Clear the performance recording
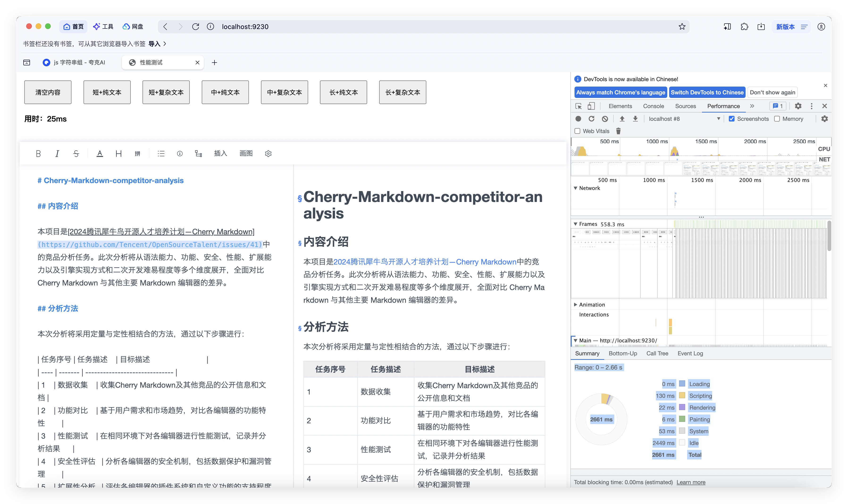The image size is (848, 504). 605,119
